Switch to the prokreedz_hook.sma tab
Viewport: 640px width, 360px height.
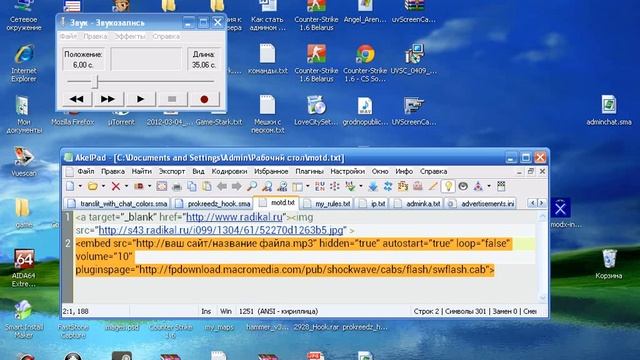pyautogui.click(x=213, y=203)
